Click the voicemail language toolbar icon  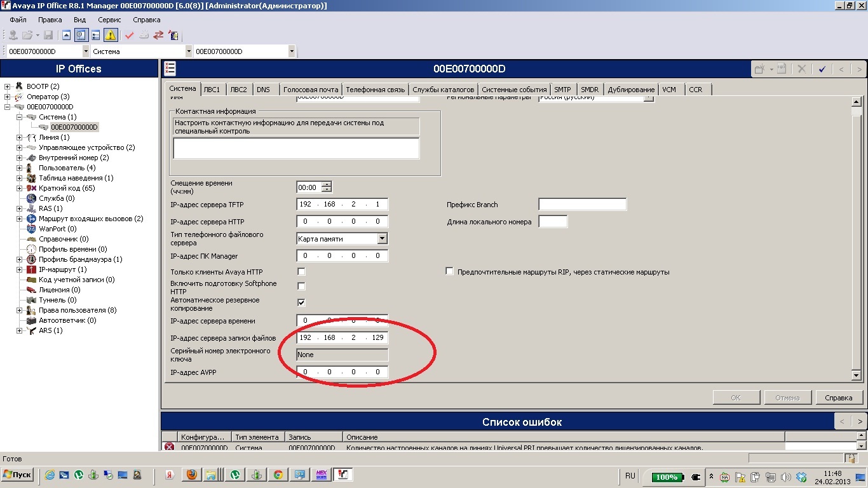[173, 35]
